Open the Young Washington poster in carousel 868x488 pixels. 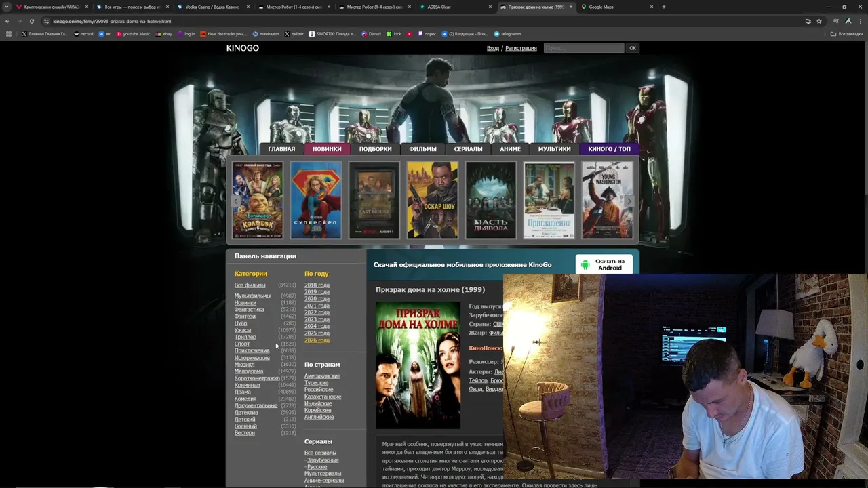pos(608,200)
